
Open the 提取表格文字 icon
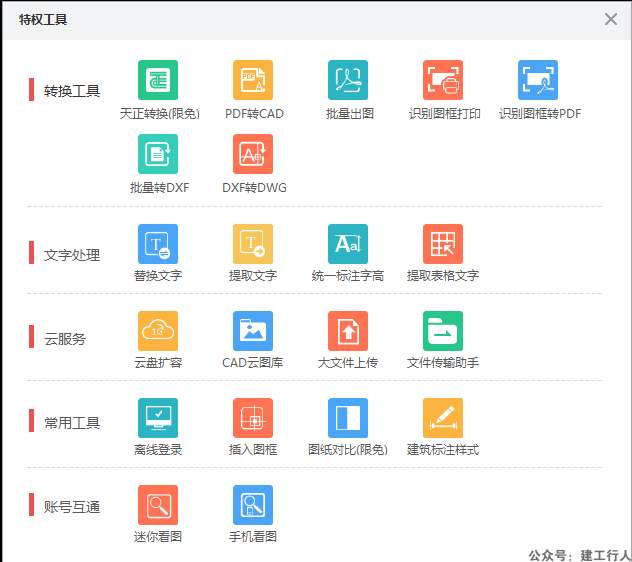click(443, 244)
